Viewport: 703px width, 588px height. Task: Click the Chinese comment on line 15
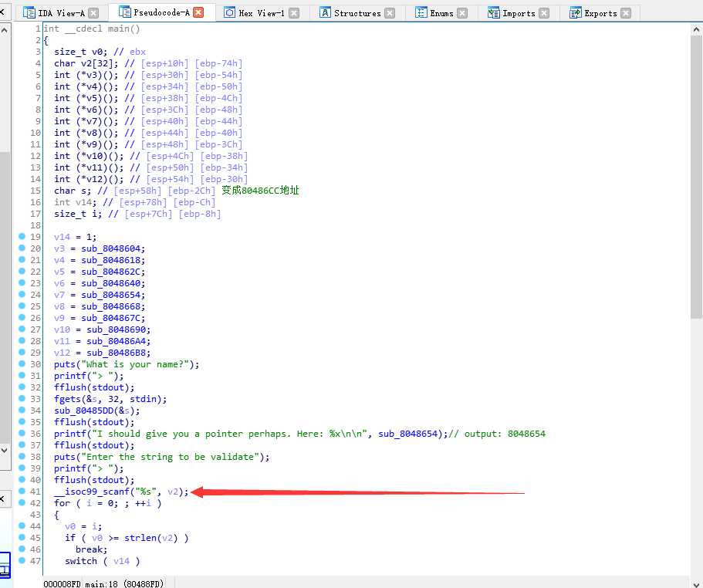tap(260, 191)
